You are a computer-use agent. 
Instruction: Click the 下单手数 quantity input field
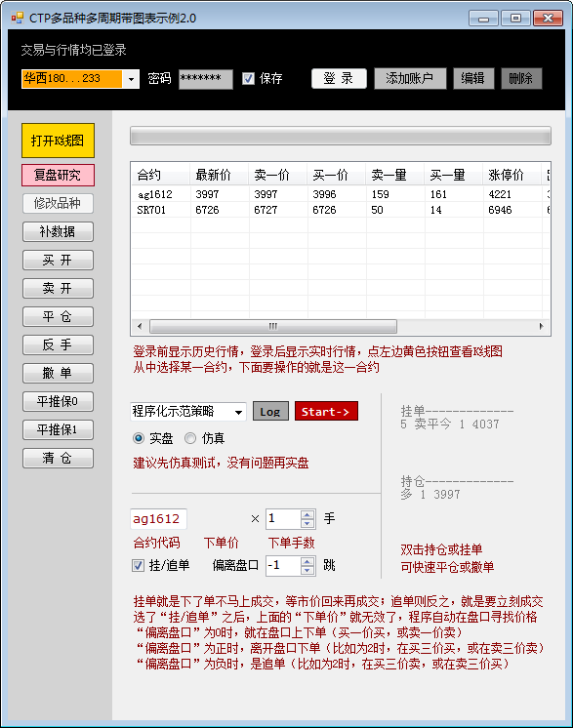coord(283,519)
